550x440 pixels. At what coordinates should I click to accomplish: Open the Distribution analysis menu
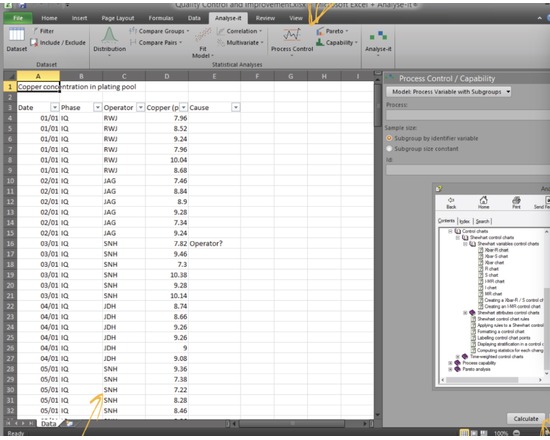pyautogui.click(x=109, y=41)
